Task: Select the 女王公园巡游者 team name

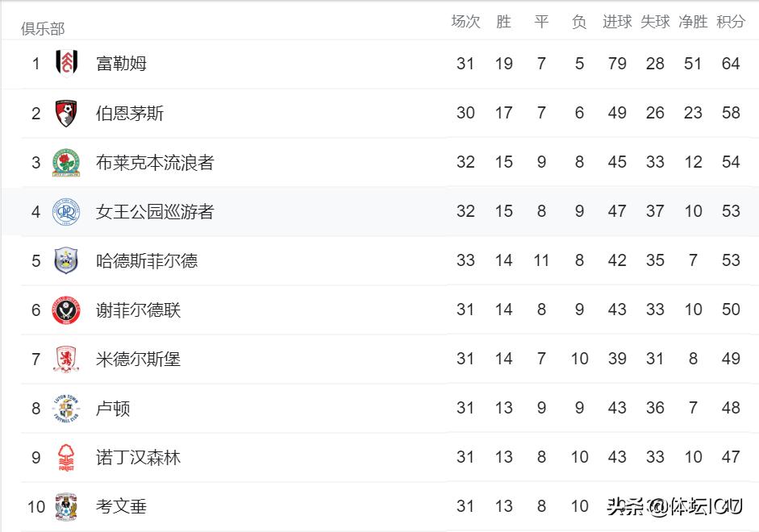Action: pos(155,212)
